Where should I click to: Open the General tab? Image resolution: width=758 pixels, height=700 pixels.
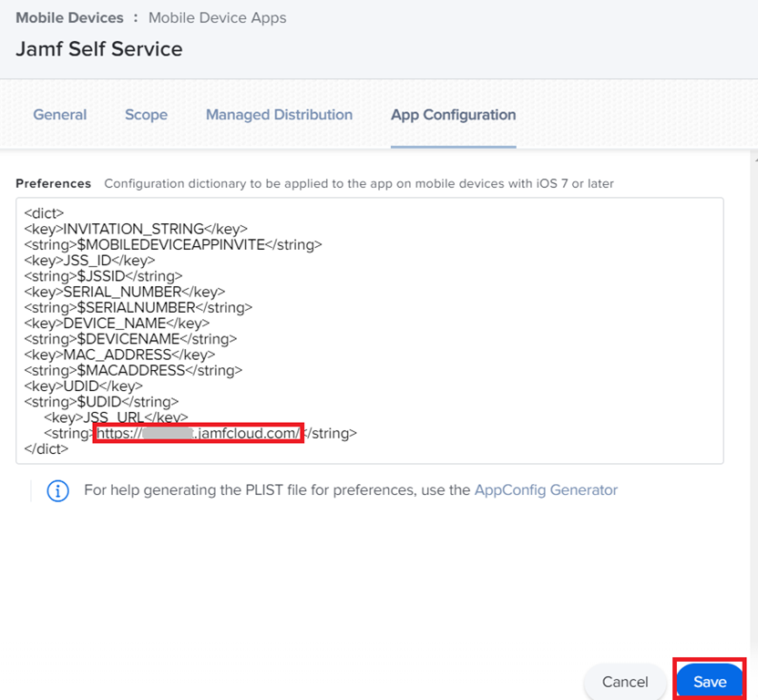[60, 115]
